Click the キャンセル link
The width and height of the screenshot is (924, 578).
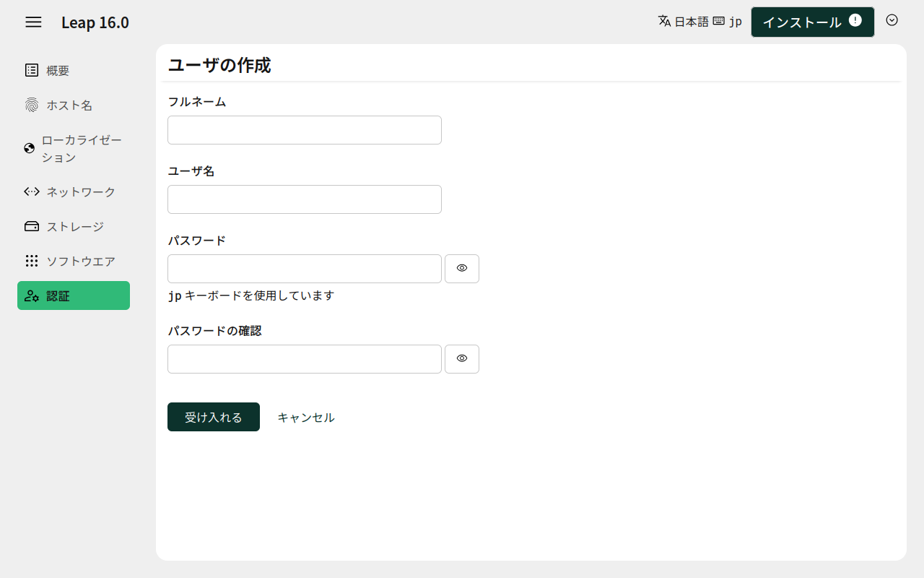click(x=306, y=417)
